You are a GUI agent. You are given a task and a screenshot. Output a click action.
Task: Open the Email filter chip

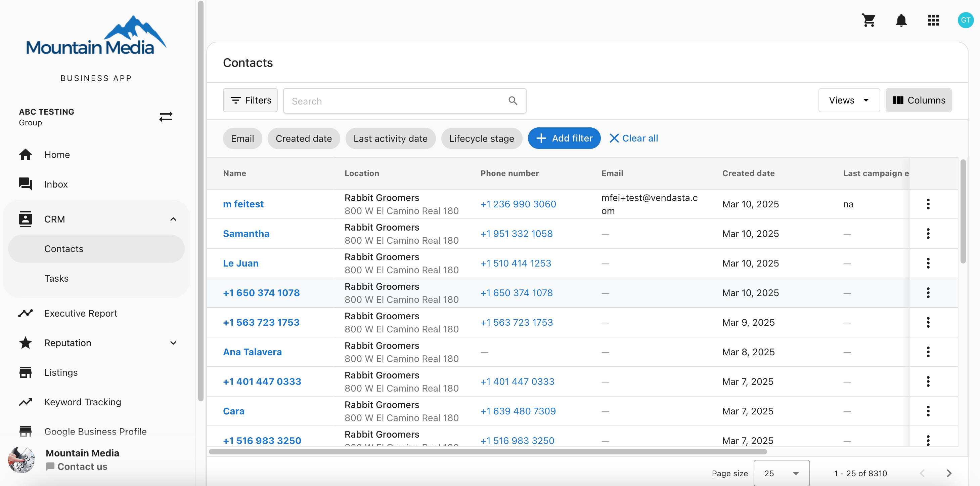(242, 138)
